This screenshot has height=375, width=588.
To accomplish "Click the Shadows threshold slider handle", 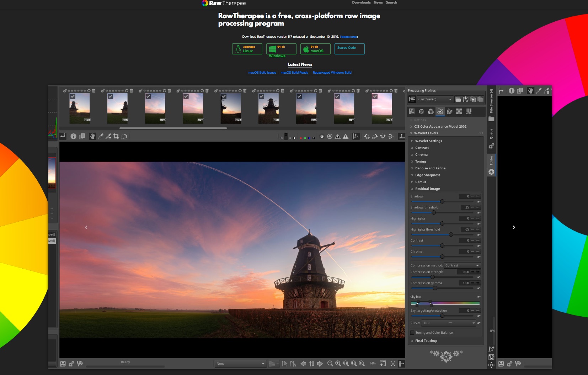I will (434, 212).
